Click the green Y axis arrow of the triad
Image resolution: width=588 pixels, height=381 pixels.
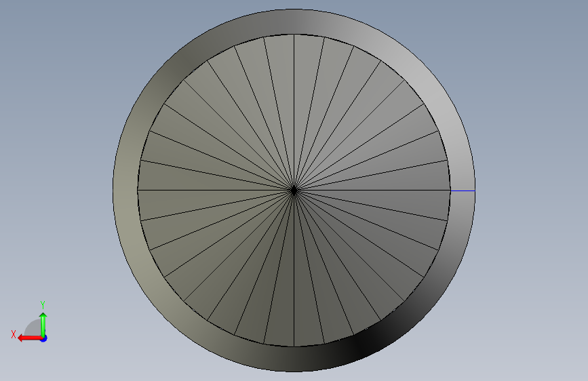tap(43, 324)
